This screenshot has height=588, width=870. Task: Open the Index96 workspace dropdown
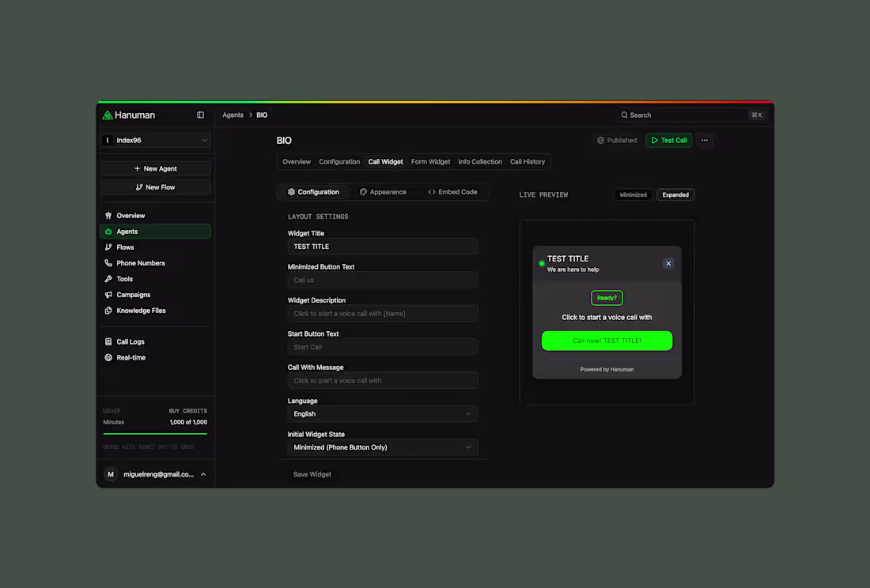[x=155, y=140]
